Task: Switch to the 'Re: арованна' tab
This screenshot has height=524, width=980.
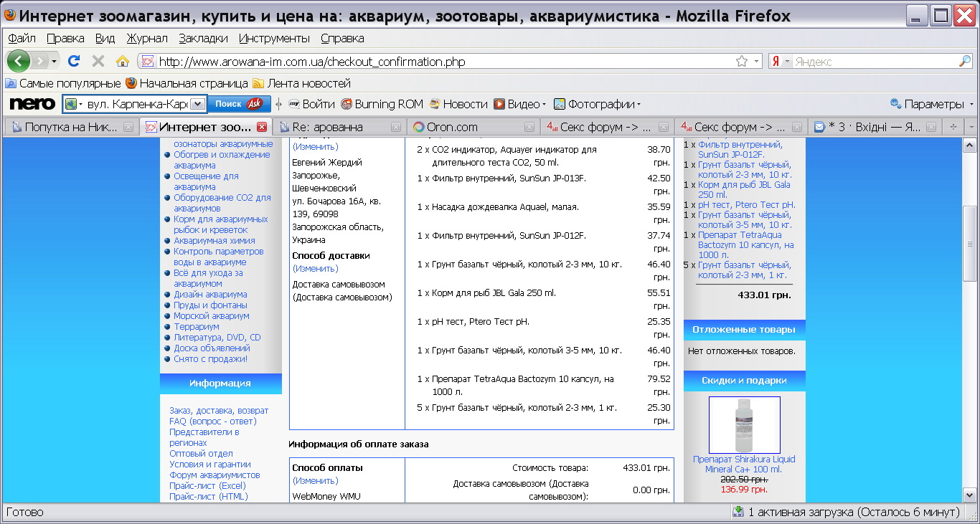Action: (331, 128)
